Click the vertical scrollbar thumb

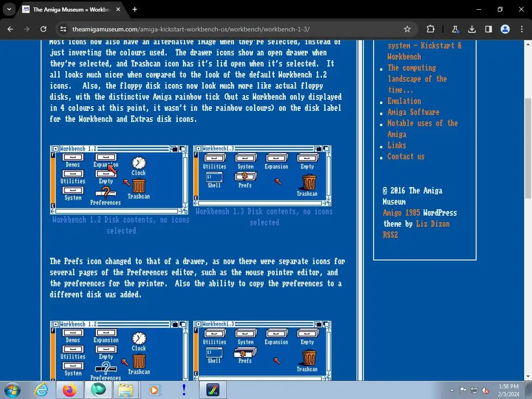coord(528,148)
